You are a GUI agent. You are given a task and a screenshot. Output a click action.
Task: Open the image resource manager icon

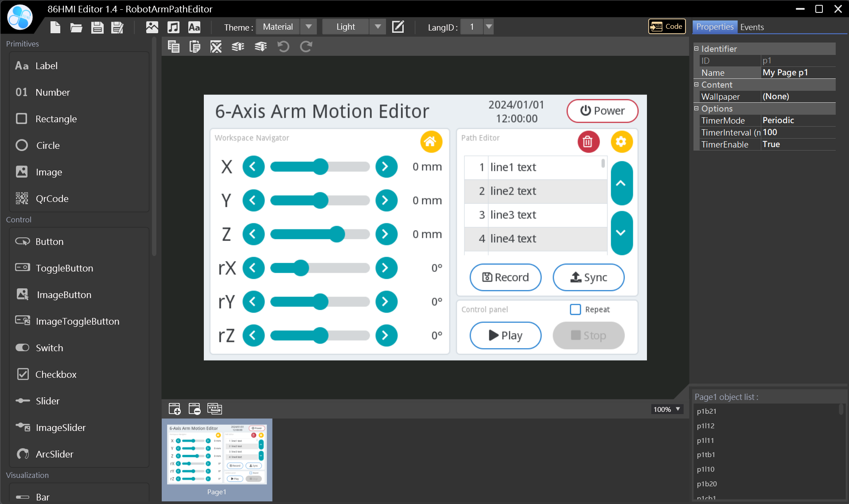coord(152,27)
